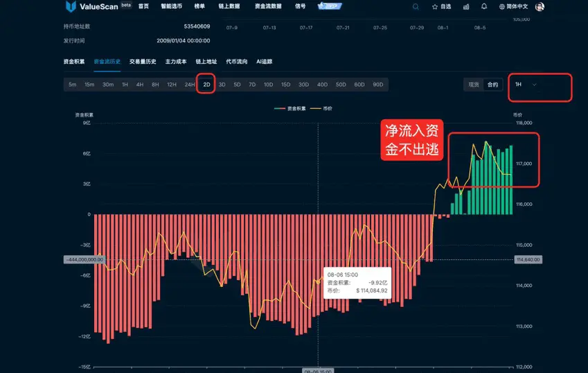Open the search magnifier icon
This screenshot has width=588, height=373.
416,6
